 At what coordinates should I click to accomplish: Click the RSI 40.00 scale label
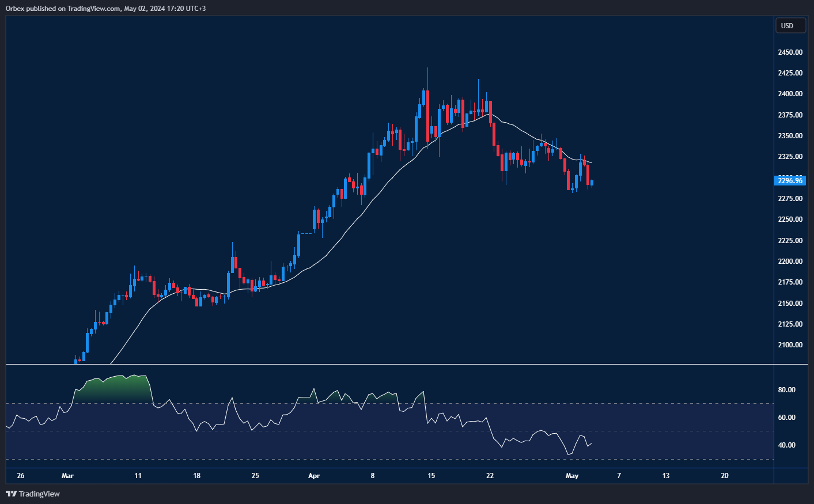click(x=786, y=445)
